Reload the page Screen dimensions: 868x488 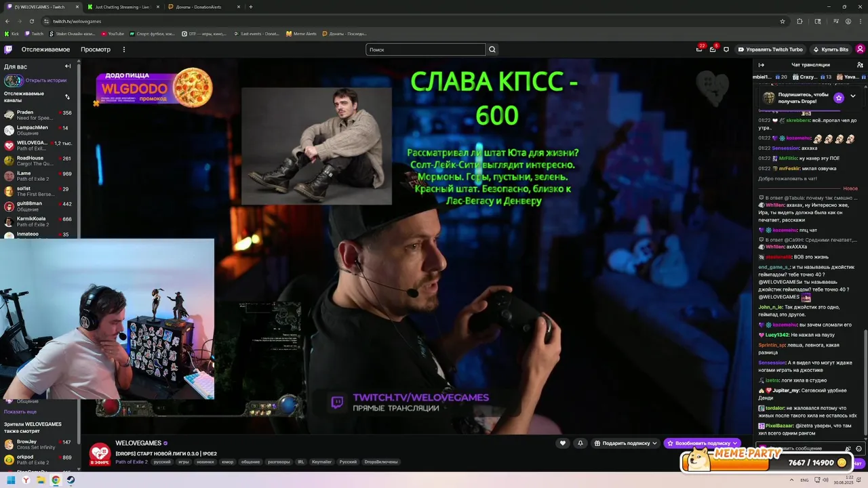31,21
